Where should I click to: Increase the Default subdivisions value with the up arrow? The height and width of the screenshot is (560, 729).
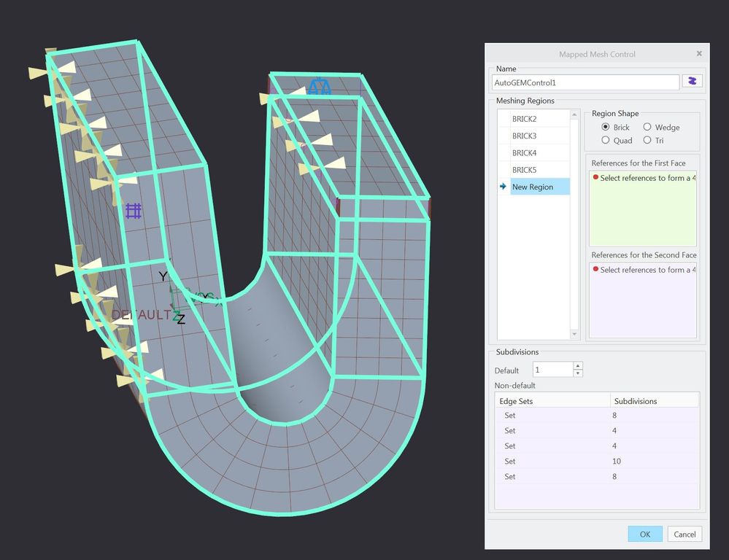[578, 366]
